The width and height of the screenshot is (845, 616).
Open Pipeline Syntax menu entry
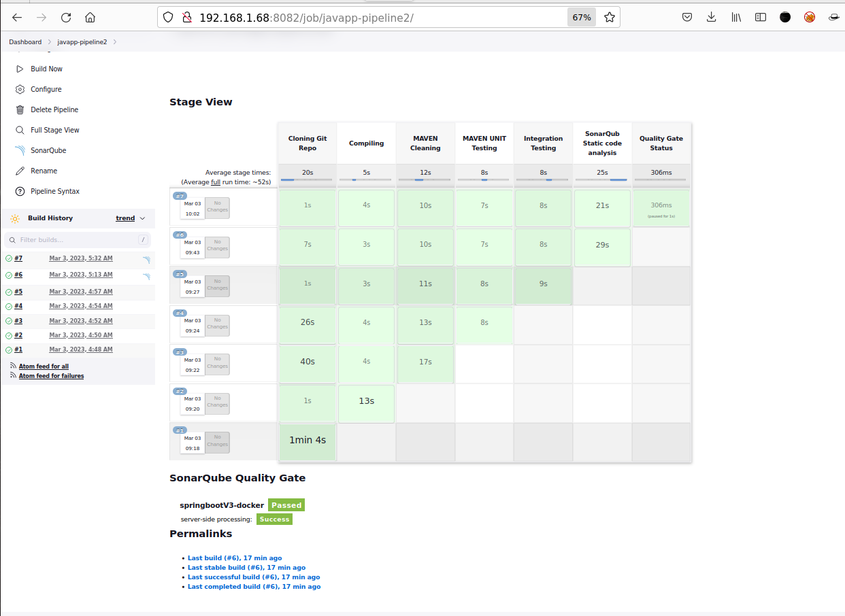coord(55,191)
